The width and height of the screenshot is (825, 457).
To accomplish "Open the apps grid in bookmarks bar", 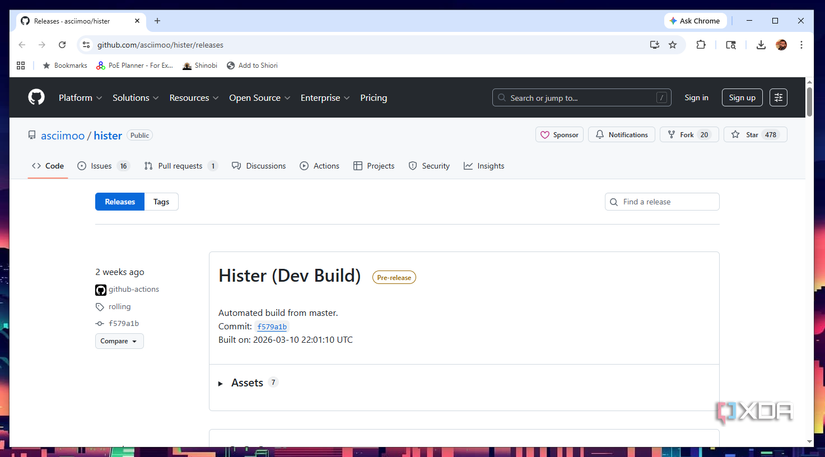I will (x=21, y=65).
